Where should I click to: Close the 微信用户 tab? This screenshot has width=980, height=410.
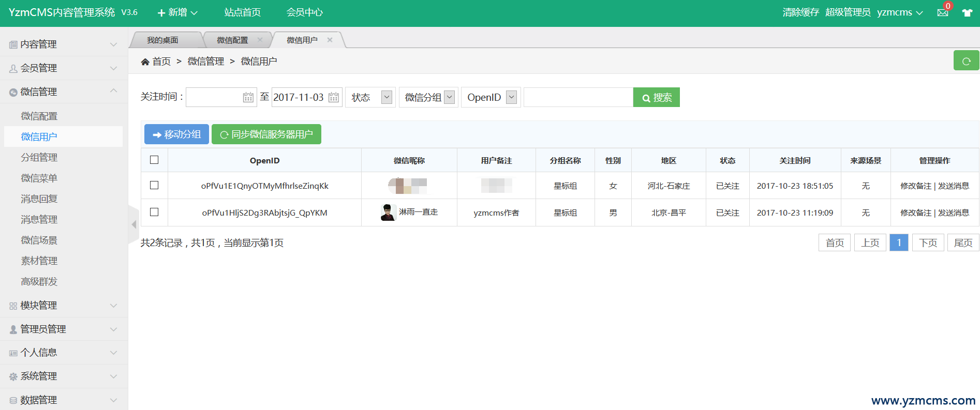tap(330, 40)
